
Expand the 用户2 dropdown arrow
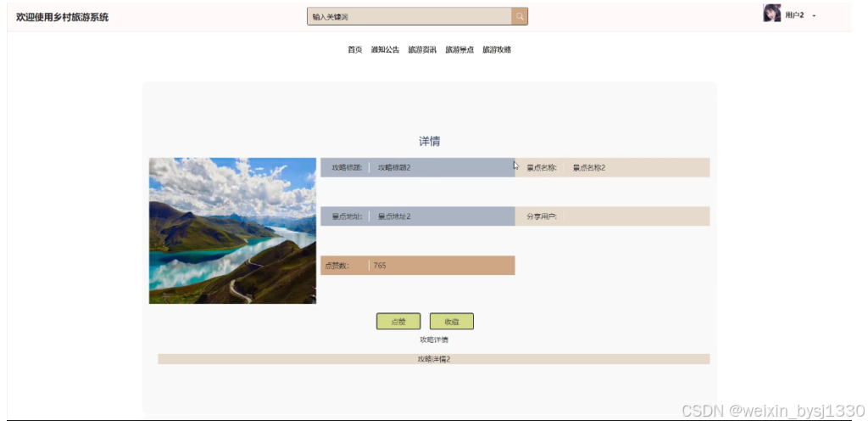815,16
